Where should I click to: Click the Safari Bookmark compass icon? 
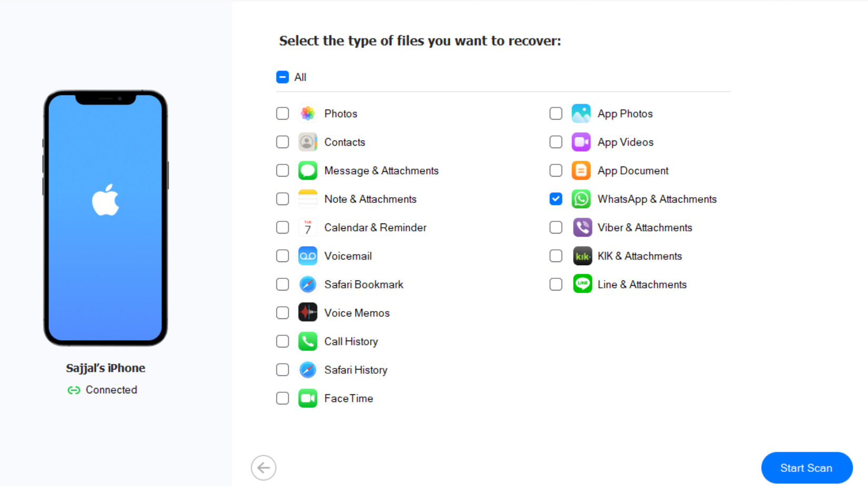pyautogui.click(x=308, y=285)
